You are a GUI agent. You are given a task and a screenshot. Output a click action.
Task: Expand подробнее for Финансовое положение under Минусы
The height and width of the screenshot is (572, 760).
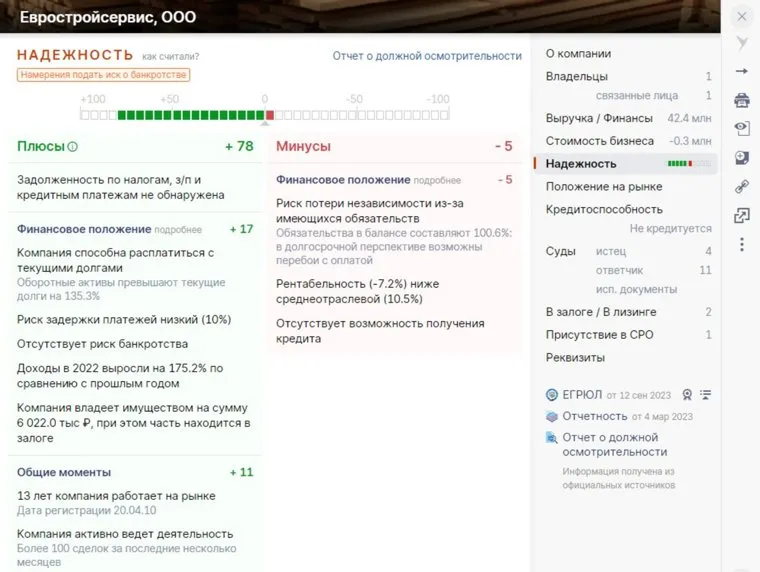(x=437, y=181)
